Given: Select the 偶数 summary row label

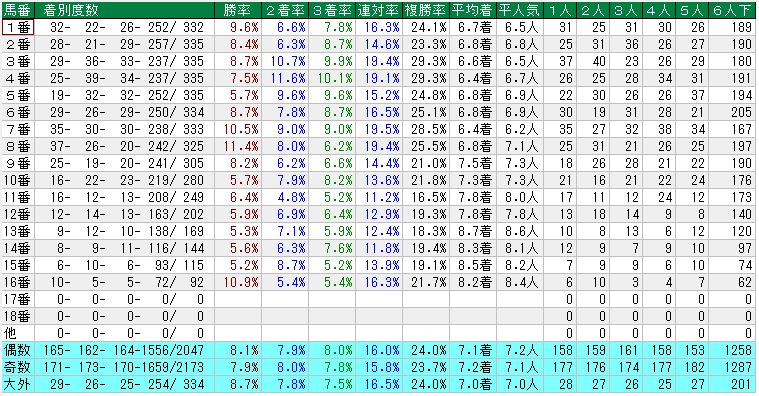Looking at the screenshot, I should click(x=18, y=350).
